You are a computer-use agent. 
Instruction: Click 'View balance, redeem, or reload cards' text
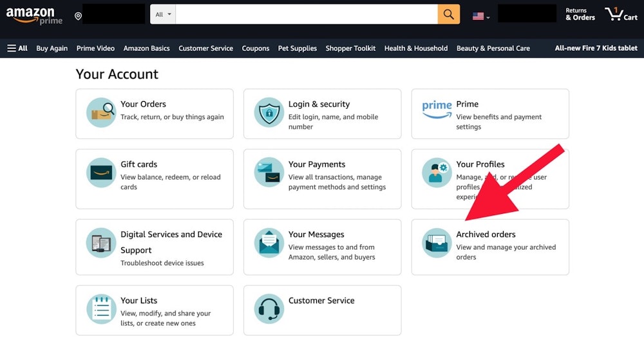(171, 182)
